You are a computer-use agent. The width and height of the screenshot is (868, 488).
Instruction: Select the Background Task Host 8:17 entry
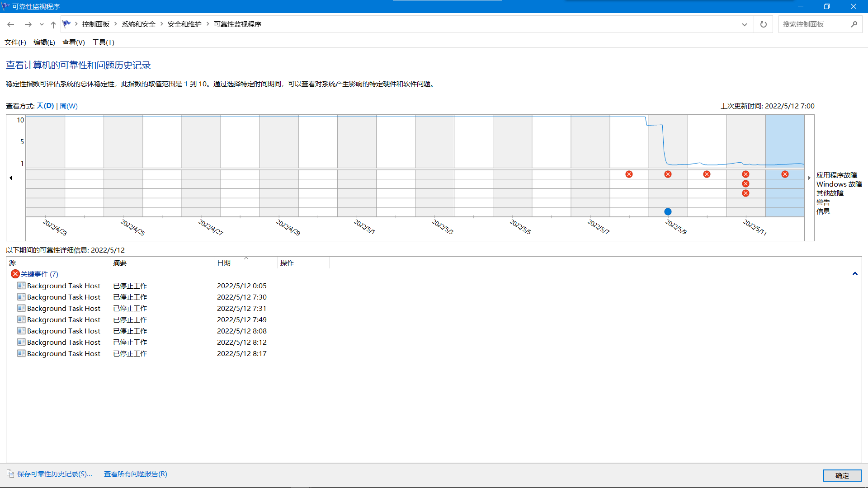[64, 353]
